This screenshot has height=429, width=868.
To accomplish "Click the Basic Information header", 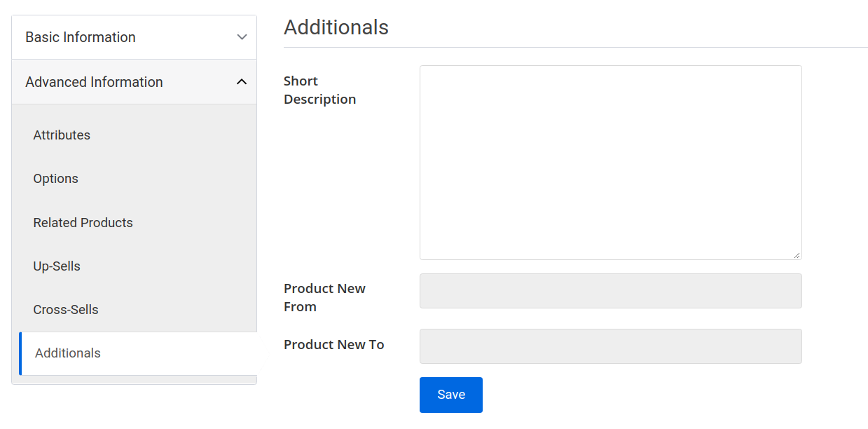I will pyautogui.click(x=81, y=36).
